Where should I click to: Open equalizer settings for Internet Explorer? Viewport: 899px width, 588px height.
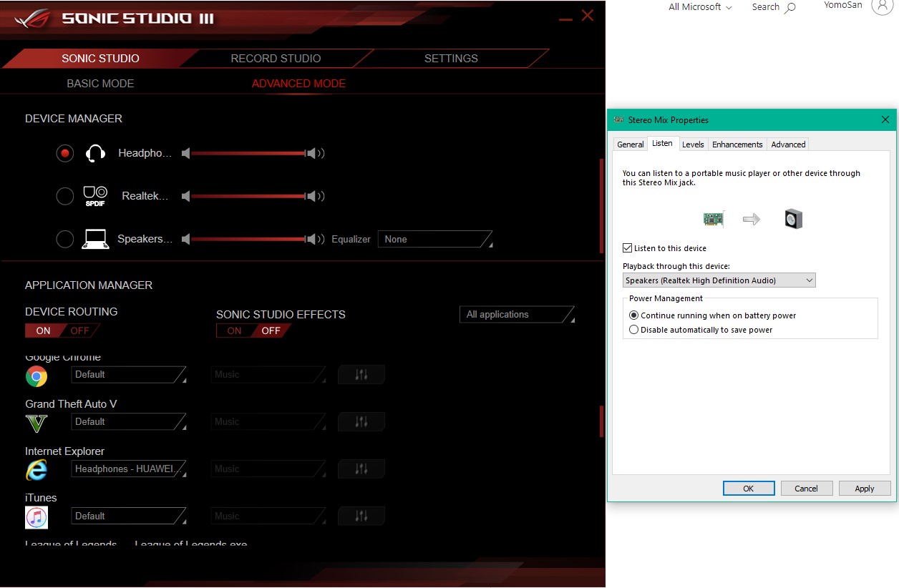pyautogui.click(x=361, y=469)
